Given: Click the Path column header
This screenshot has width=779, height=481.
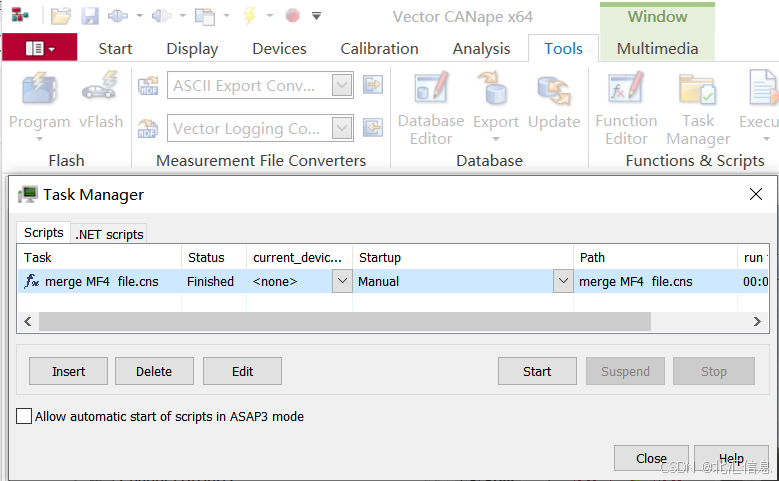Looking at the screenshot, I should click(655, 257).
